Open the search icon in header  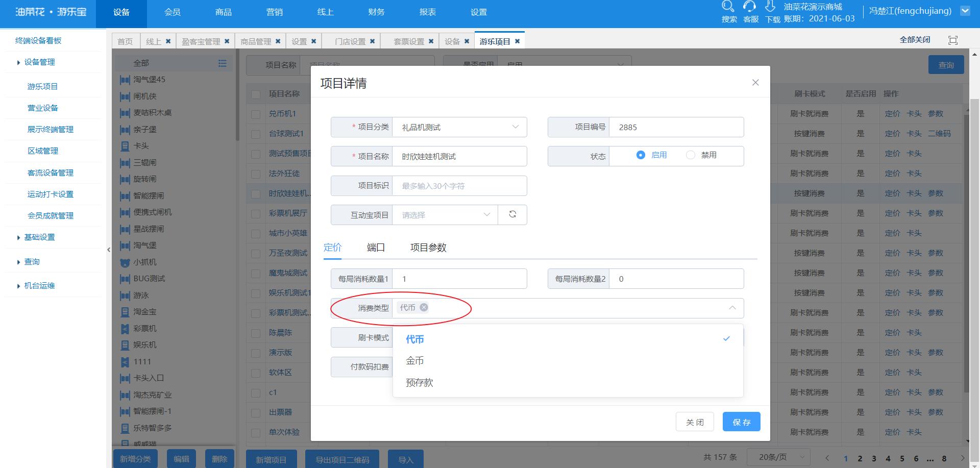[728, 7]
